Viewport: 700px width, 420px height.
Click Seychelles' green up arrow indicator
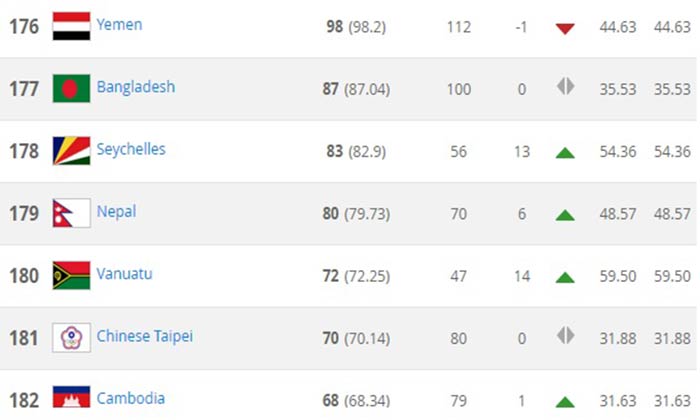pyautogui.click(x=565, y=152)
